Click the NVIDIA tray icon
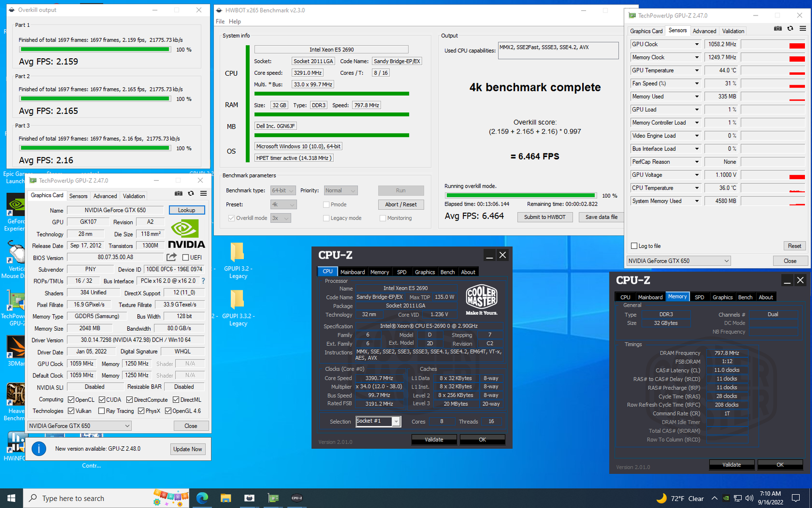This screenshot has width=812, height=508. click(726, 498)
